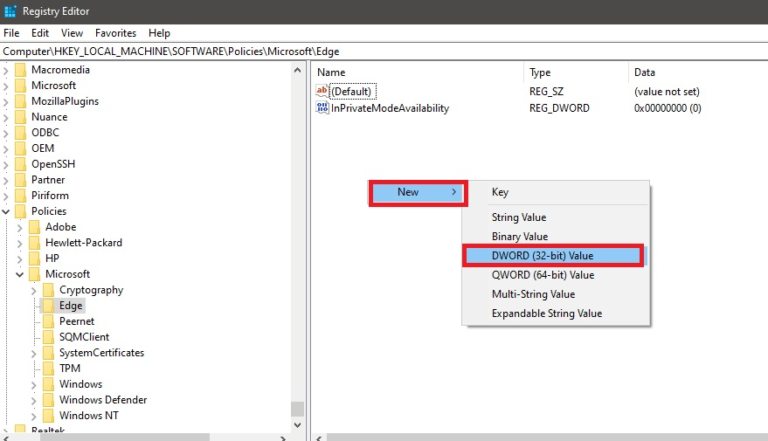Expand the Macromedia key

tap(6, 70)
